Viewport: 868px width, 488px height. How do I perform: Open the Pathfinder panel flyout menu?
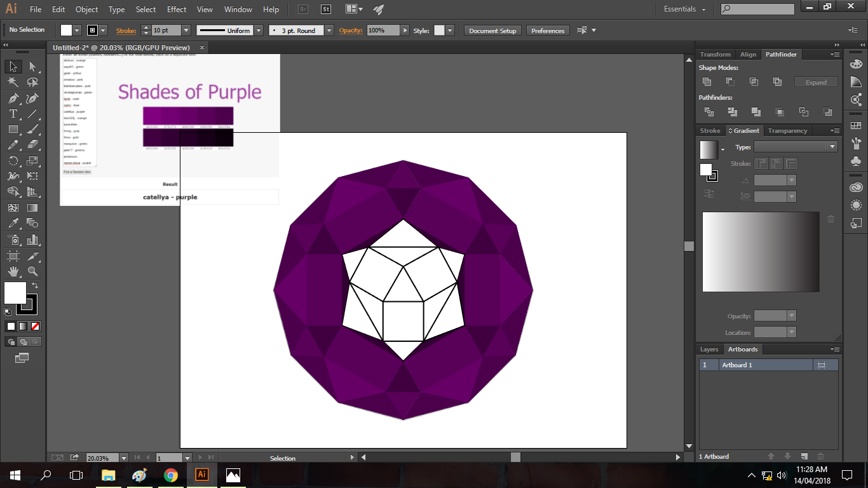tap(834, 55)
